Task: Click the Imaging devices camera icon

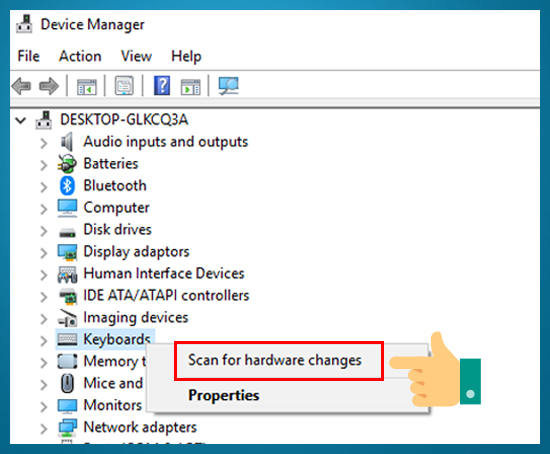Action: [67, 318]
